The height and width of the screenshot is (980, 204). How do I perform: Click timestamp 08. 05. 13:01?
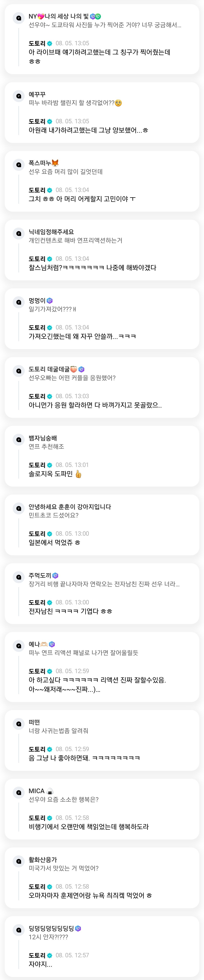pyautogui.click(x=72, y=465)
